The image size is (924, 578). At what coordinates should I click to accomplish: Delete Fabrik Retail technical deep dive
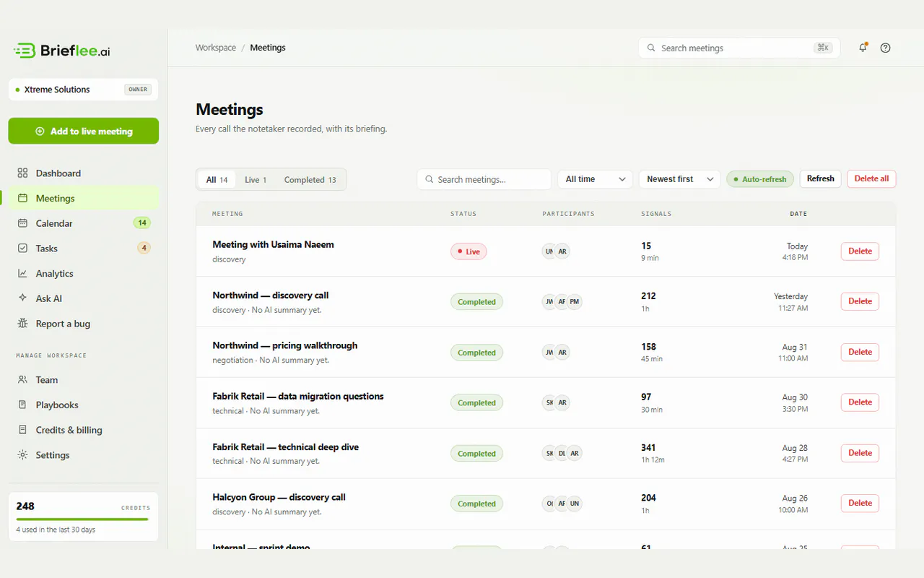pos(860,453)
